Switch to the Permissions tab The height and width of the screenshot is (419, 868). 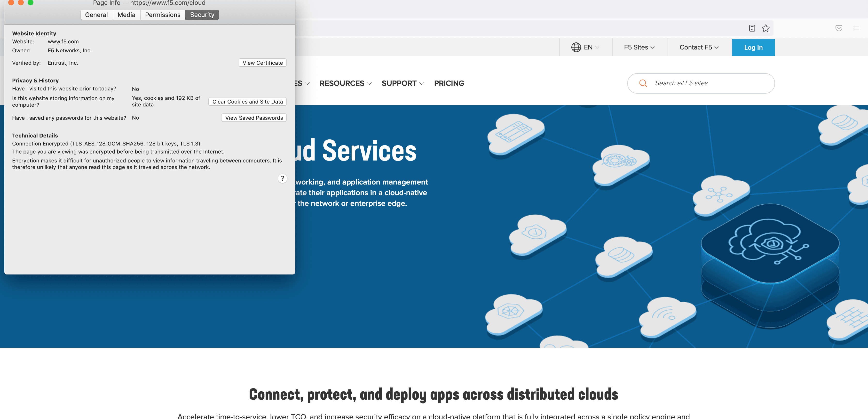[x=162, y=15]
